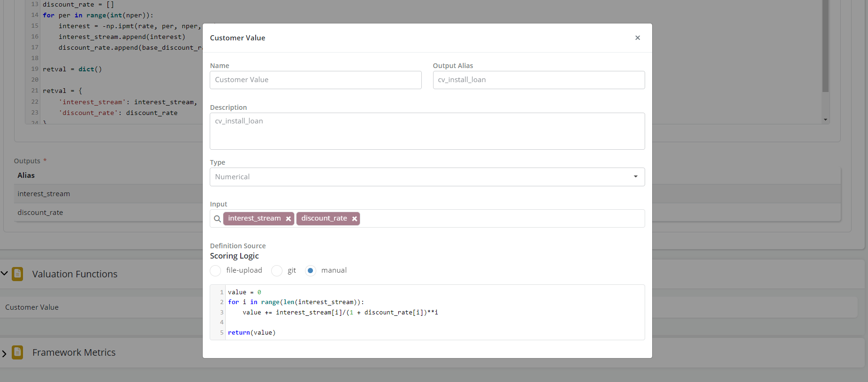The height and width of the screenshot is (382, 868).
Task: Expand the Framework Metrics section
Action: pos(4,353)
